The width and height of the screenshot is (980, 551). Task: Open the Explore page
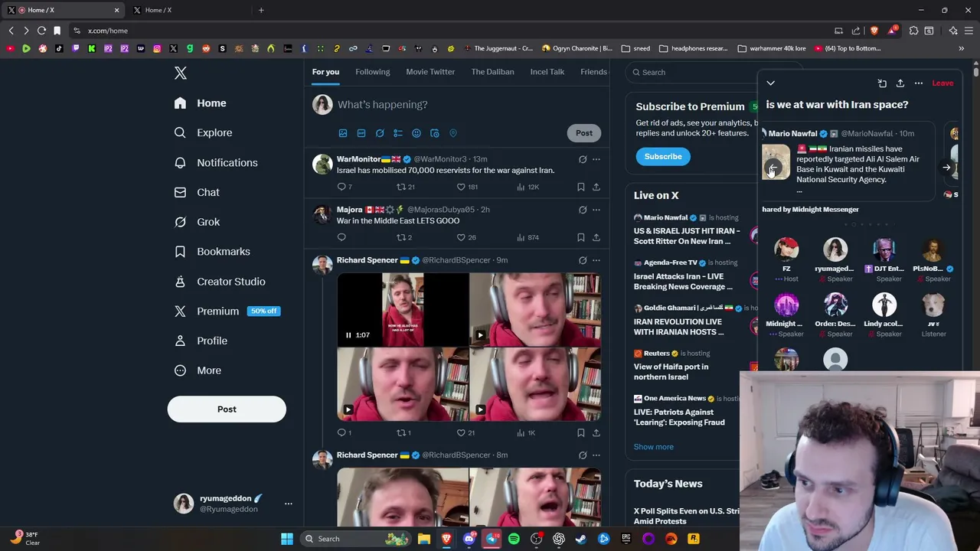203,132
